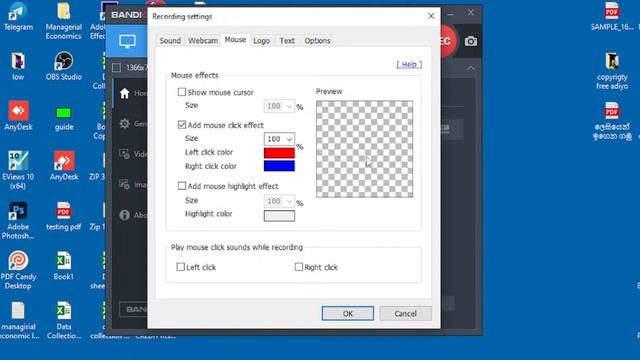Click the Bandicam About info icon

124,215
